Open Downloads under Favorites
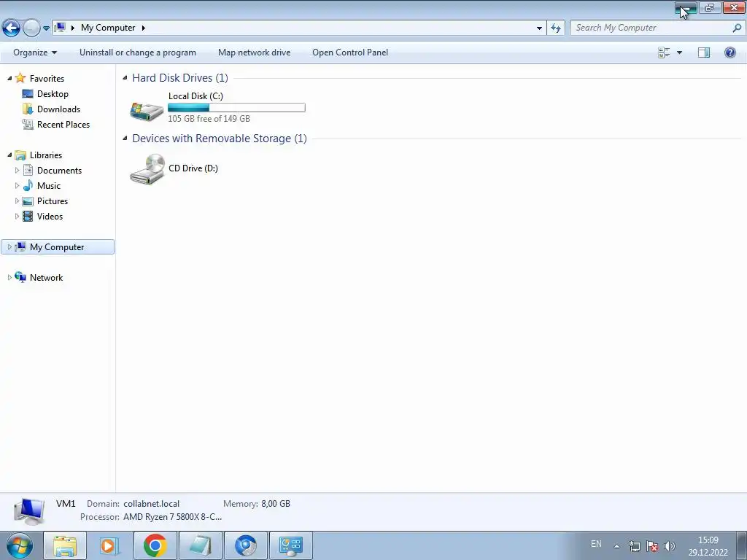 point(58,109)
